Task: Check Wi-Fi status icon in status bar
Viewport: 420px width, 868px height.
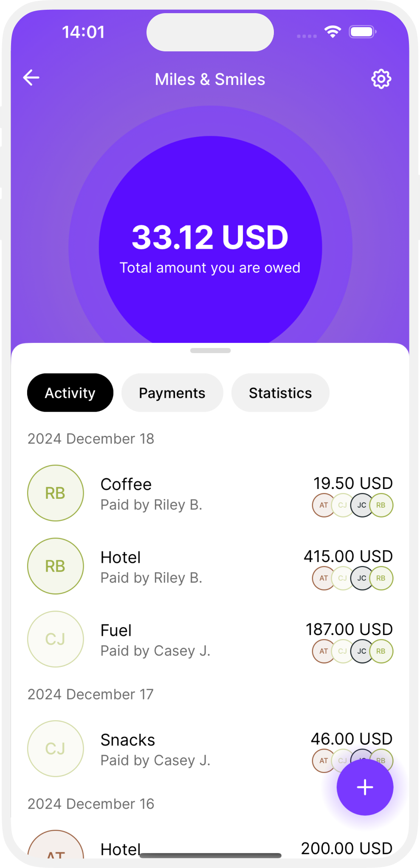Action: pyautogui.click(x=333, y=31)
